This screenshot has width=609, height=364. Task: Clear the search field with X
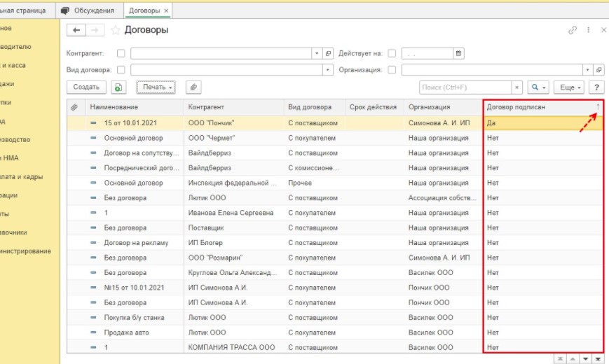pyautogui.click(x=518, y=87)
